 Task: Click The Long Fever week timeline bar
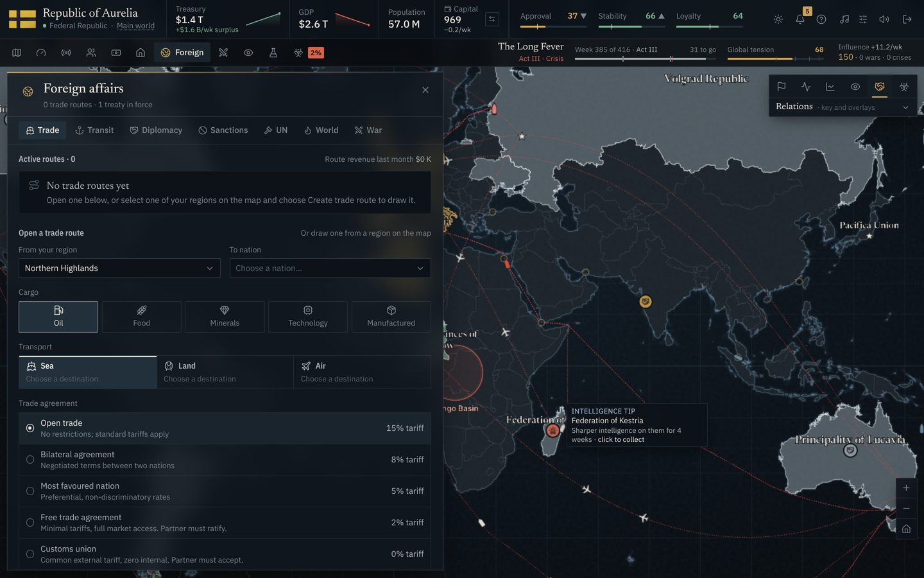(x=646, y=59)
